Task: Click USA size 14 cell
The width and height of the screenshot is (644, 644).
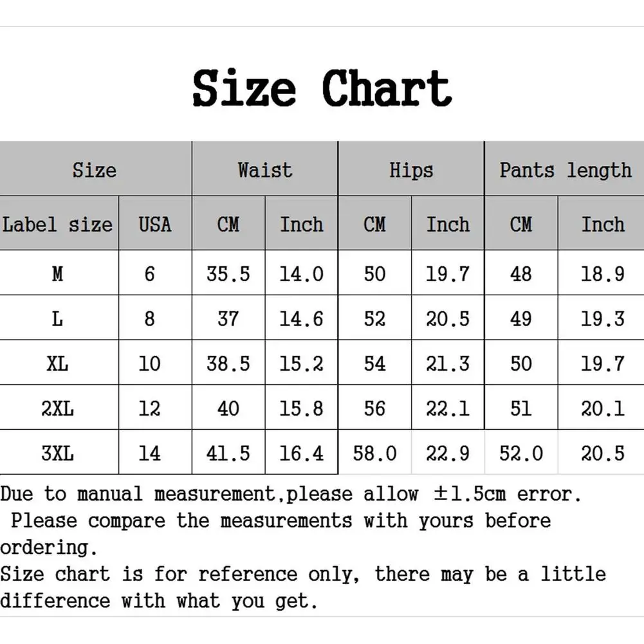Action: tap(149, 453)
